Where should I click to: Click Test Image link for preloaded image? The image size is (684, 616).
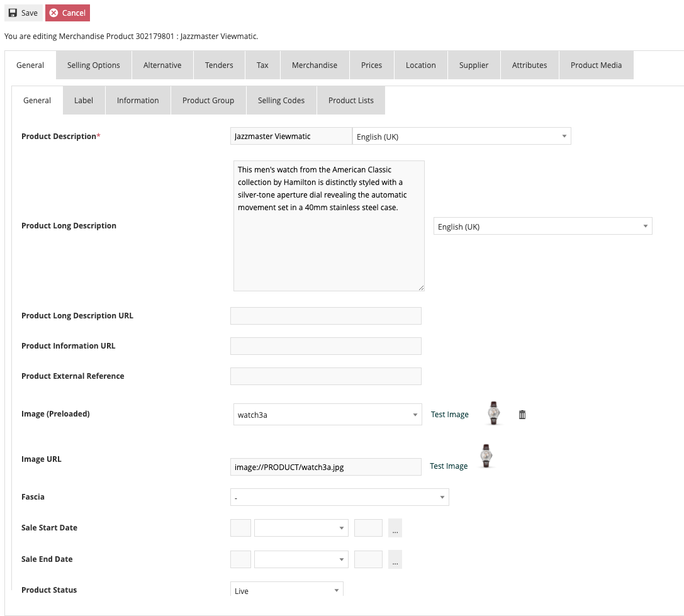[x=450, y=415]
